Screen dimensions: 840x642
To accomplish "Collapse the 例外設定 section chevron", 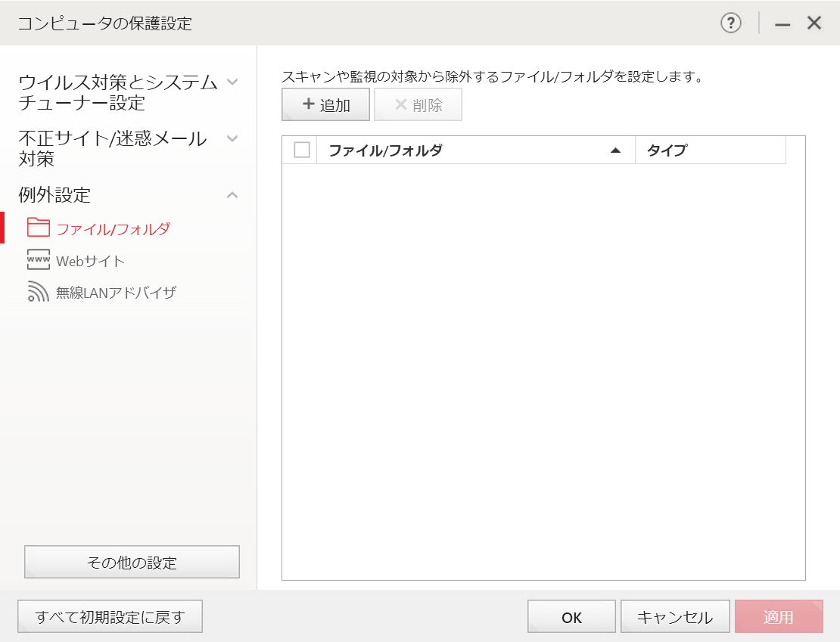I will coord(233,195).
